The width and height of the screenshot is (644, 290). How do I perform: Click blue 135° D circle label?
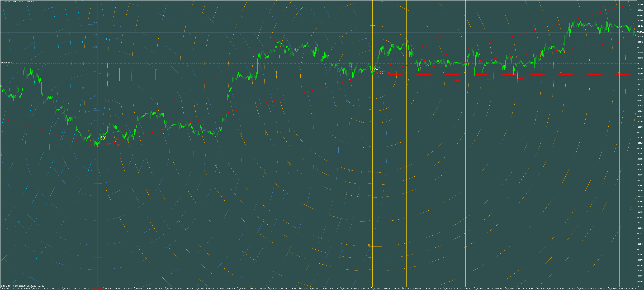[x=95, y=34]
